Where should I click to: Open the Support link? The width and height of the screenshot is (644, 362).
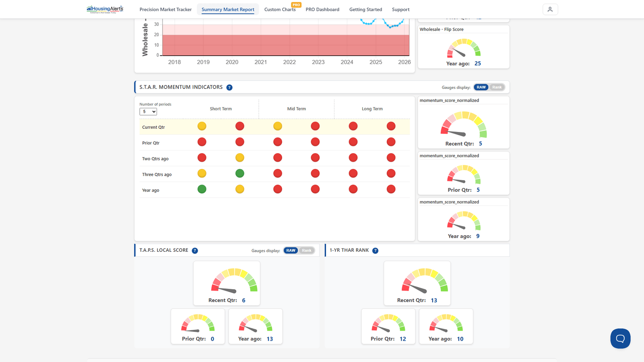click(x=400, y=10)
